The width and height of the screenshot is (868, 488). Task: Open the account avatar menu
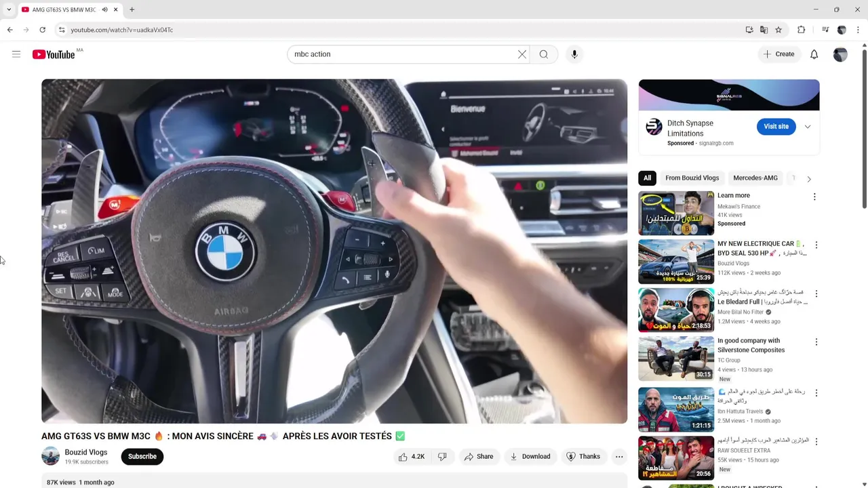(840, 54)
